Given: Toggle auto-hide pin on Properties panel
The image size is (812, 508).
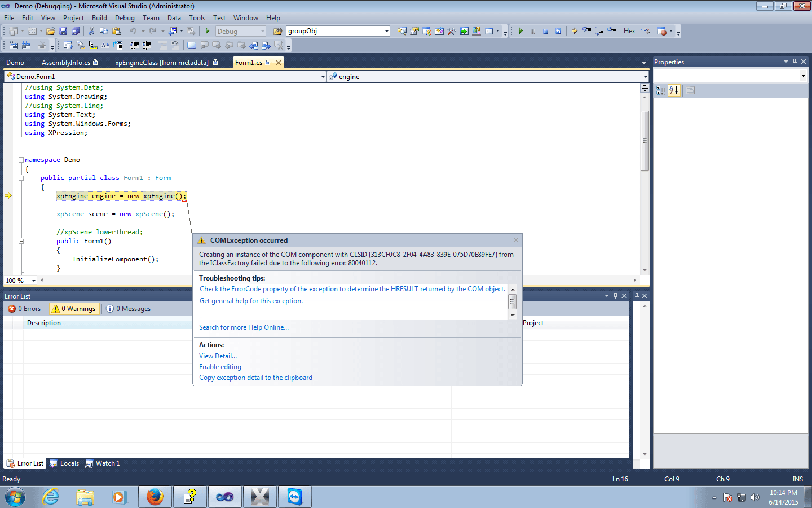Looking at the screenshot, I should [x=795, y=62].
